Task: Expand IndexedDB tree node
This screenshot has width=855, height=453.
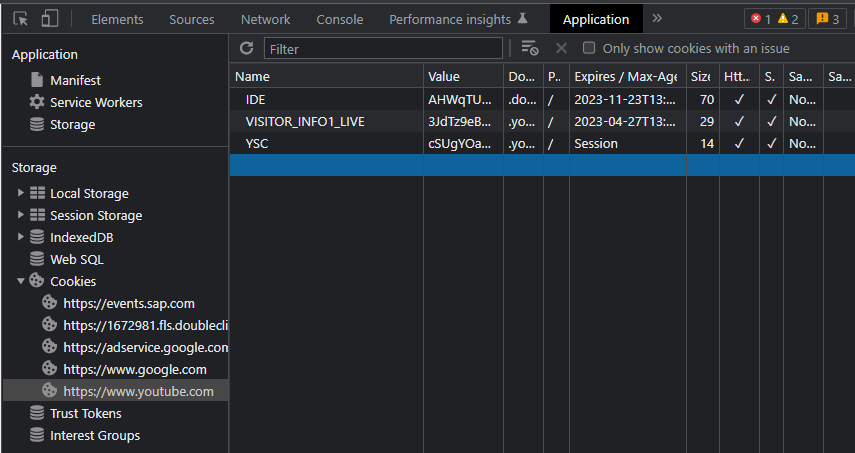Action: coord(21,237)
